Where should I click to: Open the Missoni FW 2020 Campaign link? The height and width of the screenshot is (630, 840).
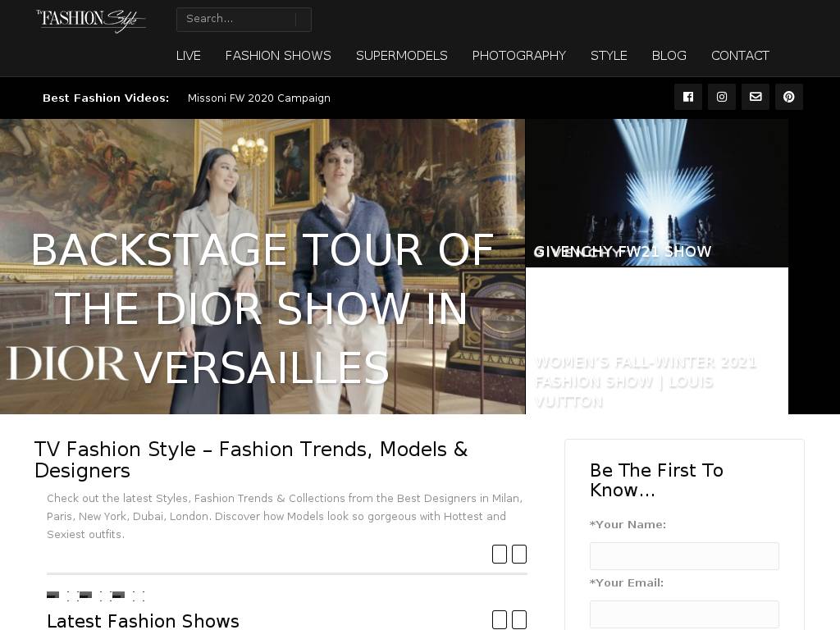click(x=258, y=98)
